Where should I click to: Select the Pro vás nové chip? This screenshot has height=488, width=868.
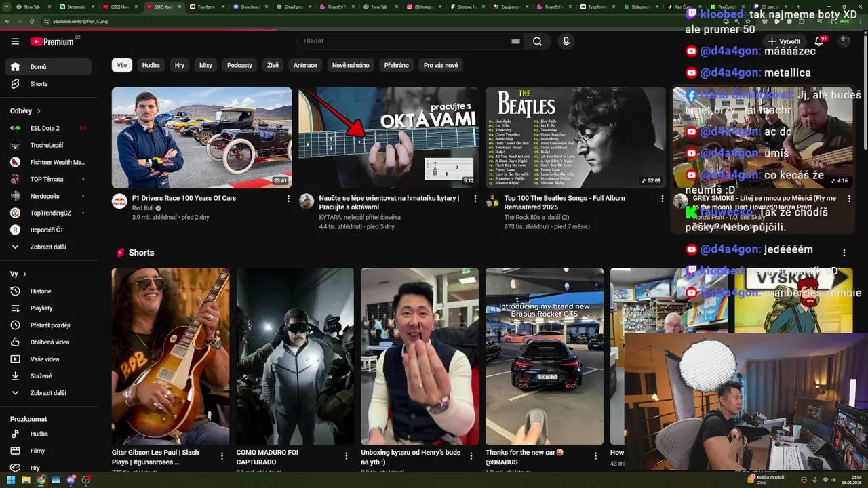click(x=441, y=65)
